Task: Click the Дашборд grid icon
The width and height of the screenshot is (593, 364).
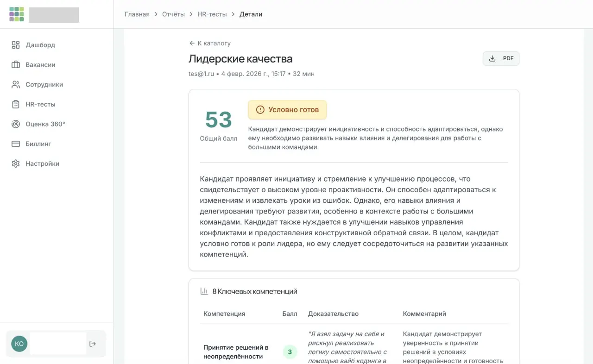Action: 16,45
